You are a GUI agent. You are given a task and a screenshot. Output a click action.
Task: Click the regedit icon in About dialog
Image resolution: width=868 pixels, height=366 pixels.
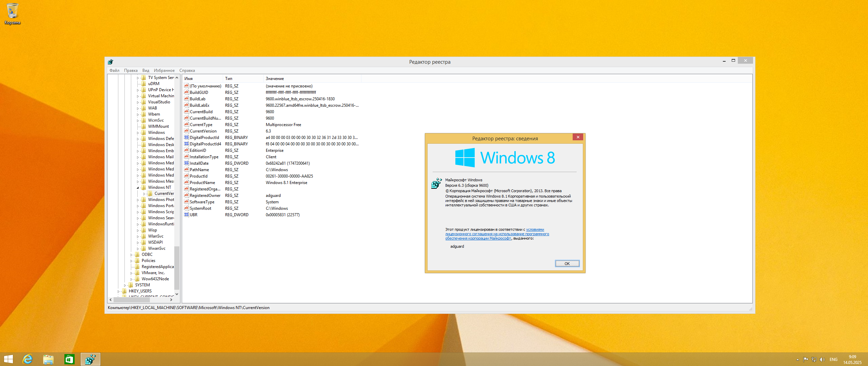pos(436,183)
